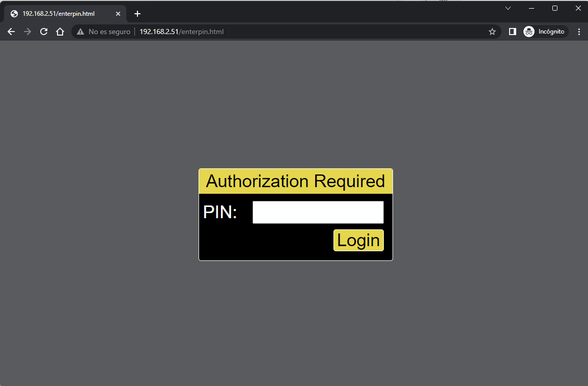Screen dimensions: 588x386
Task: Go to the browser home page
Action: [x=60, y=32]
